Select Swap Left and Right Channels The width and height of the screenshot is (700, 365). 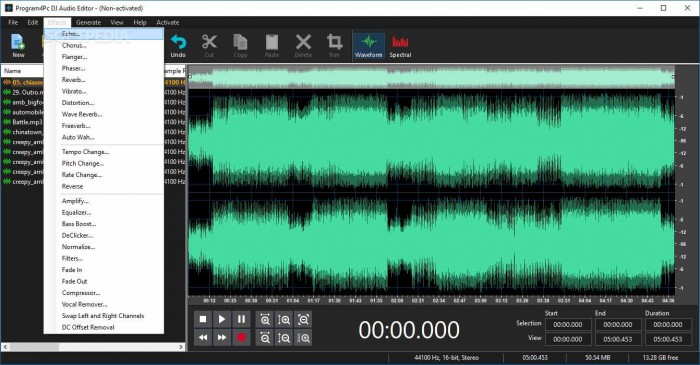[104, 316]
